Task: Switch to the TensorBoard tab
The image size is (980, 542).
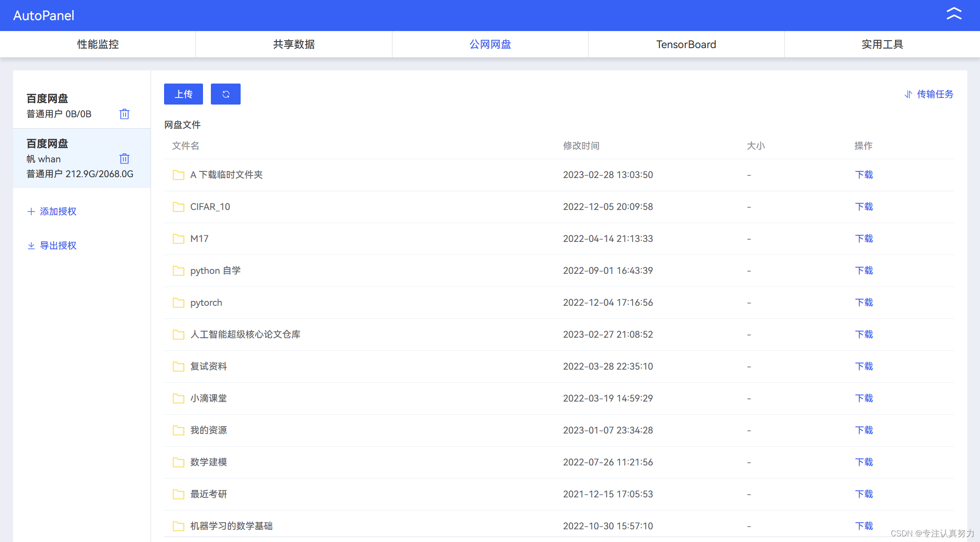Action: tap(686, 44)
